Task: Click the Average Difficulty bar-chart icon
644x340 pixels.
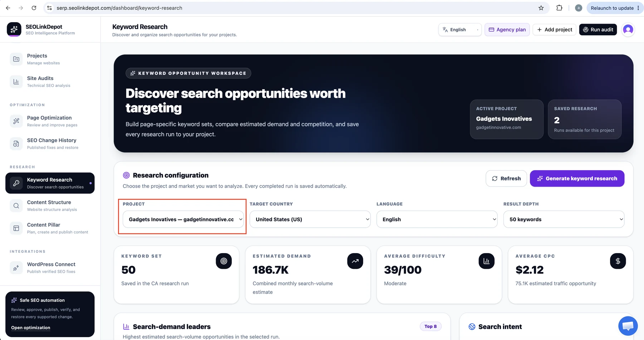Action: (487, 261)
